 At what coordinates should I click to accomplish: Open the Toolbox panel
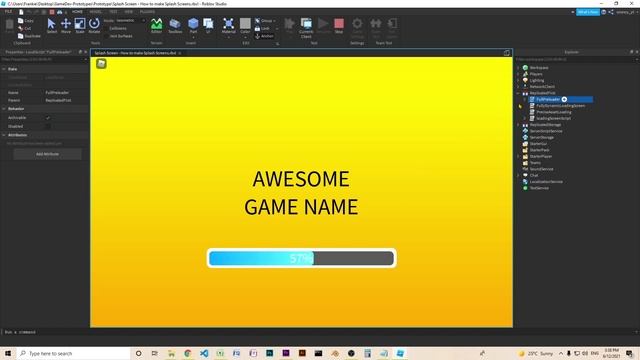175,25
